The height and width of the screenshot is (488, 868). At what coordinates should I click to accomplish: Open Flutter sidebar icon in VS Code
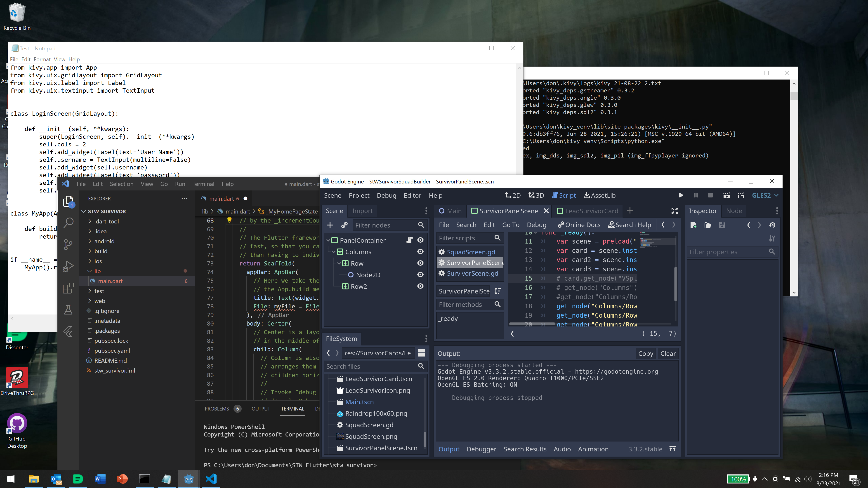click(x=68, y=331)
